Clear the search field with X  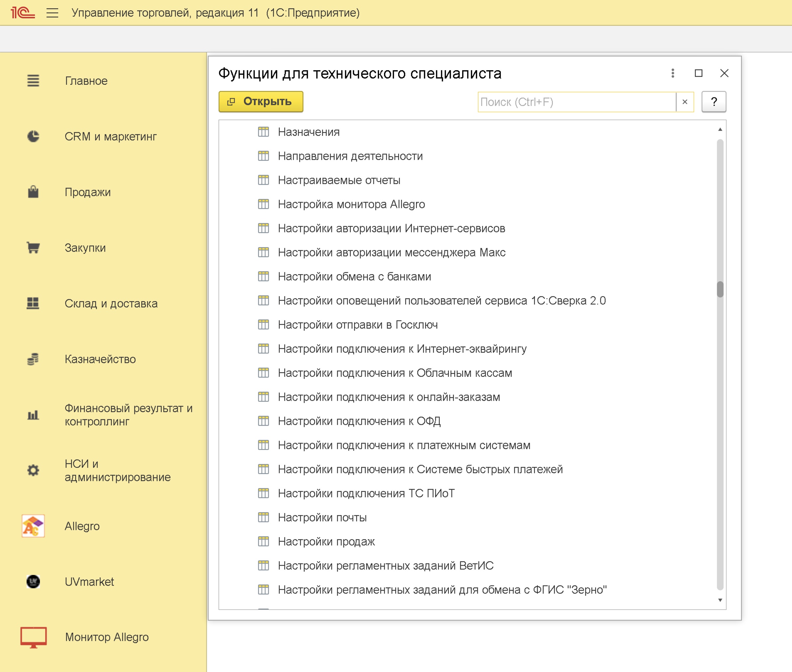pos(685,102)
